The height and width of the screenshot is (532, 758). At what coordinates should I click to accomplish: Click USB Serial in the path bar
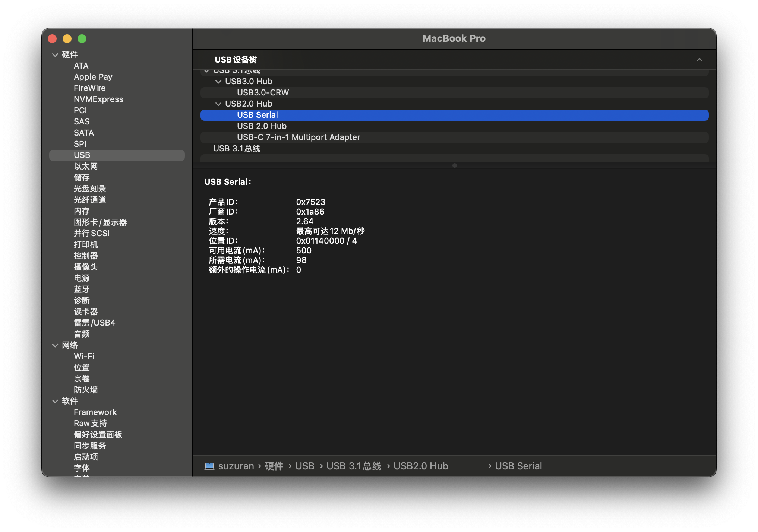point(518,466)
